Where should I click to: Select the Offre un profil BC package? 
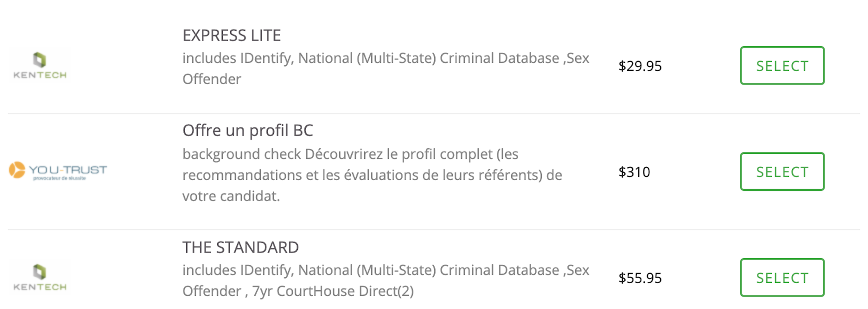coord(782,172)
